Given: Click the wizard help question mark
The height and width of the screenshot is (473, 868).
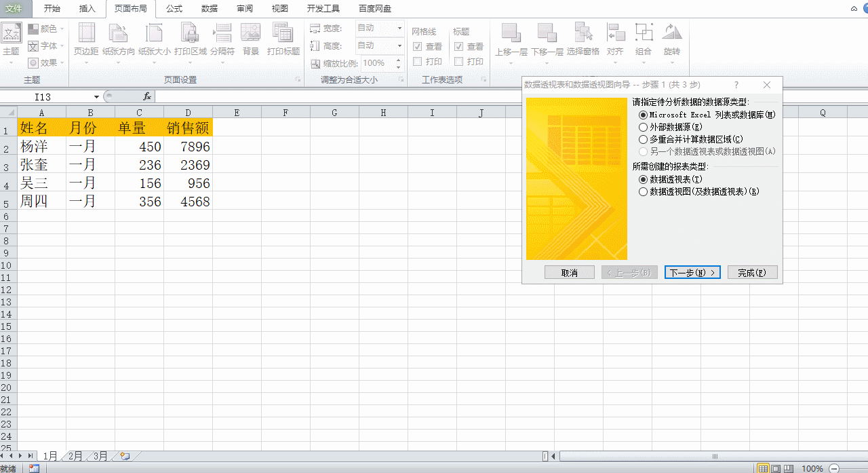Looking at the screenshot, I should [x=736, y=85].
